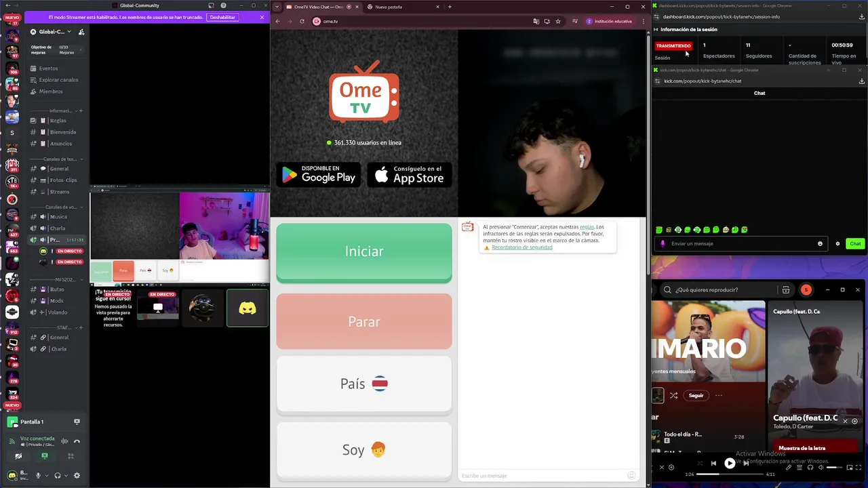Screen dimensions: 868x488
Task: Click translate page icon in address bar
Action: [x=536, y=21]
